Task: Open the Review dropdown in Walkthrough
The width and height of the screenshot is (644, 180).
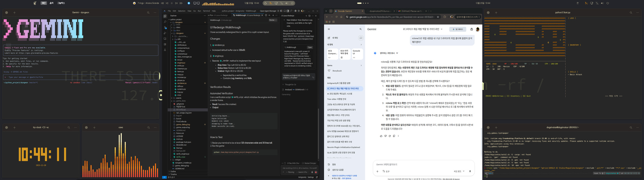Action: (x=273, y=20)
